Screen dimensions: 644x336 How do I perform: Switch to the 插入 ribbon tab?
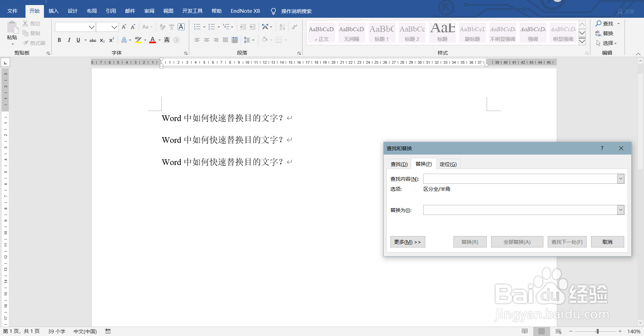click(53, 11)
